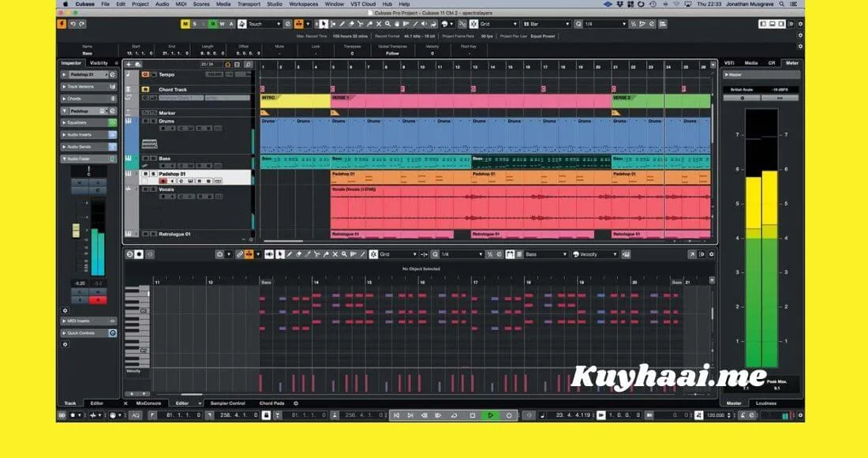
Task: Open the Workspaces menu
Action: click(x=303, y=4)
